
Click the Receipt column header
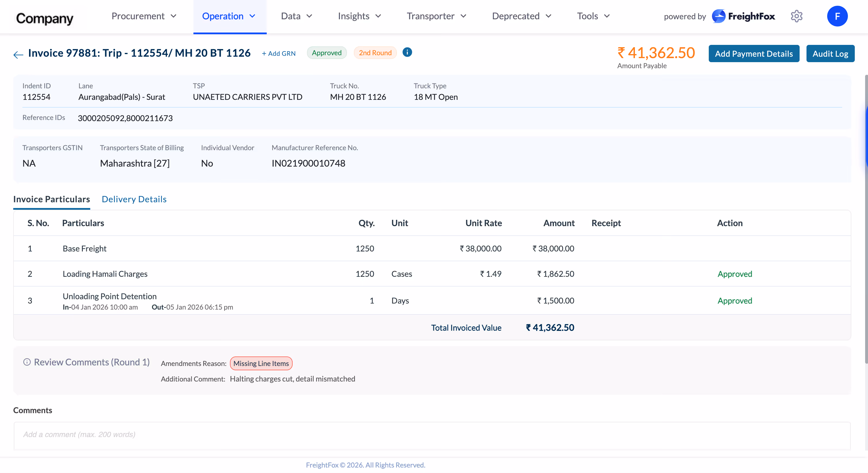606,223
